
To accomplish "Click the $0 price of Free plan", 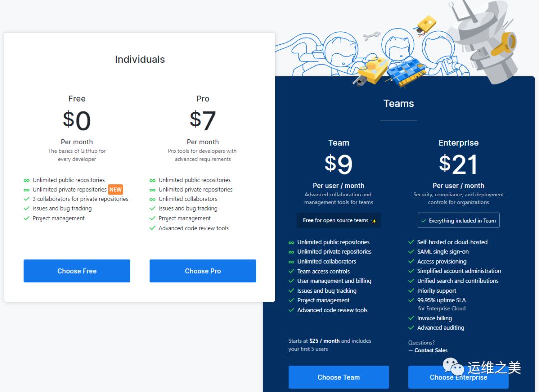I will [x=77, y=120].
